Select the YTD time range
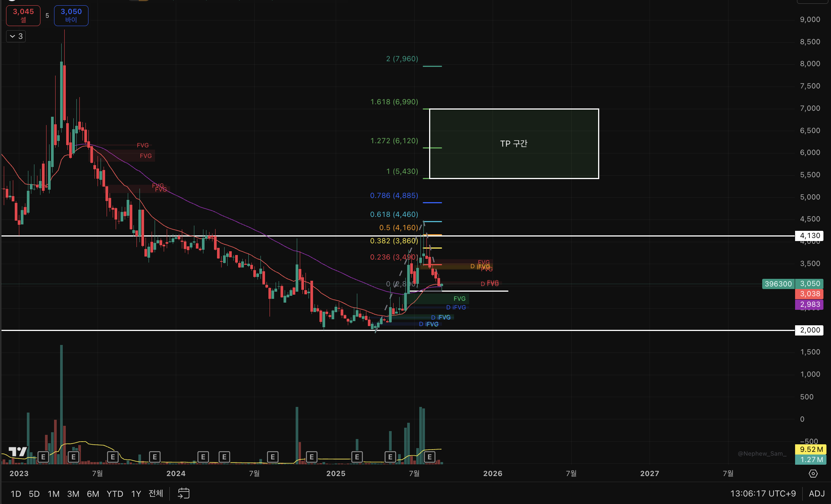 (115, 494)
